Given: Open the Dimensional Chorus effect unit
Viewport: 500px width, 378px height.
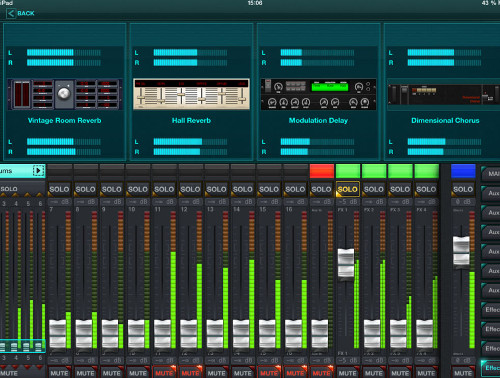Looking at the screenshot, I should click(444, 94).
